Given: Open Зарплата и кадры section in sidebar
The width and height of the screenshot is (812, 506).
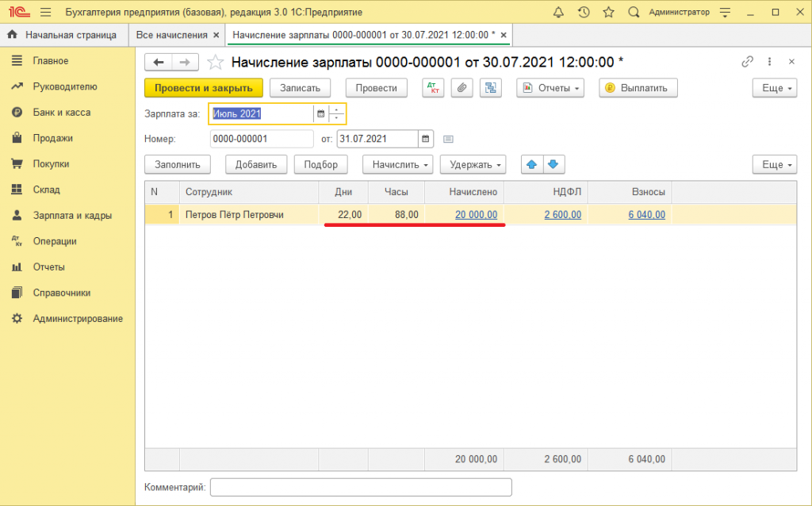Looking at the screenshot, I should click(71, 215).
